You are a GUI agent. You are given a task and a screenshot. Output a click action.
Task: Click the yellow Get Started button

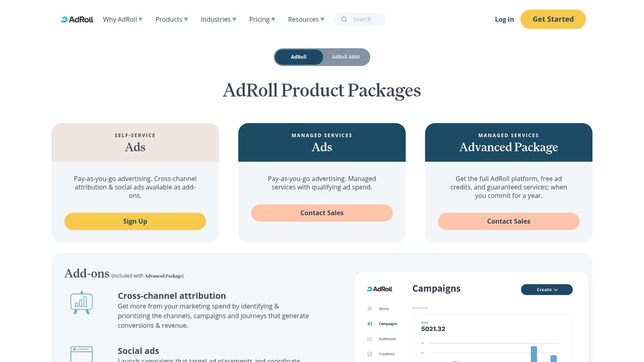point(553,19)
